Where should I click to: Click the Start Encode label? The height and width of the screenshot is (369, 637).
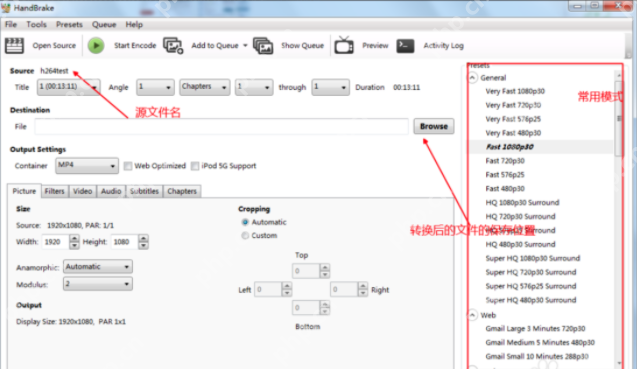point(135,46)
